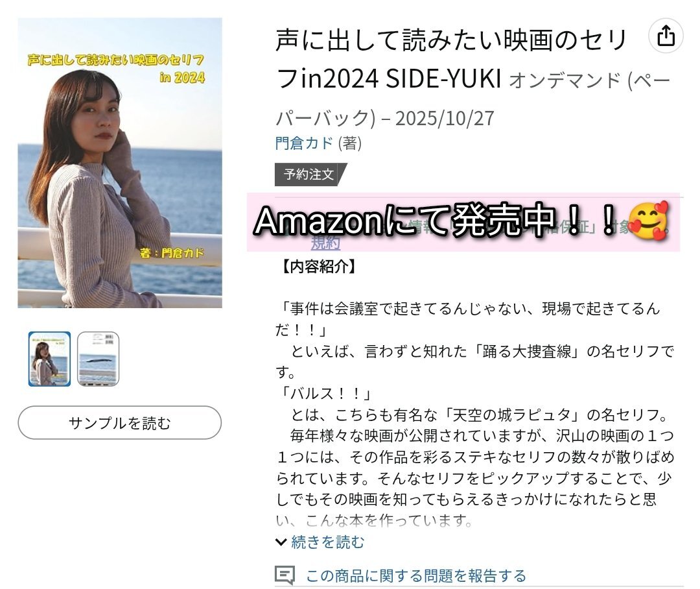Open the large book cover image
Image resolution: width=700 pixels, height=589 pixels.
pyautogui.click(x=120, y=163)
